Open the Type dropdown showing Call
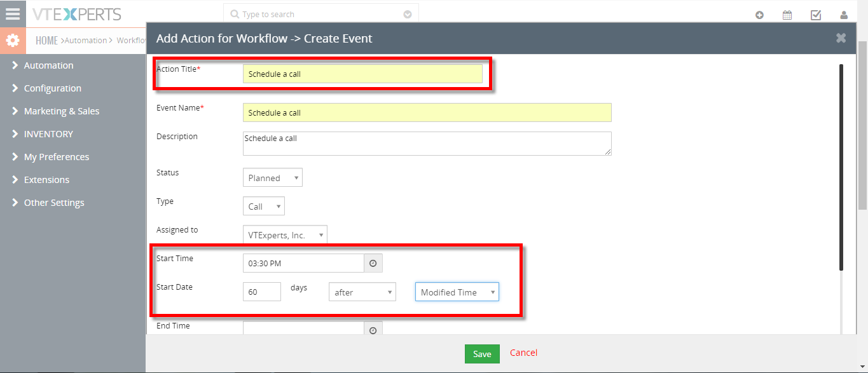Image resolution: width=868 pixels, height=373 pixels. (x=264, y=207)
